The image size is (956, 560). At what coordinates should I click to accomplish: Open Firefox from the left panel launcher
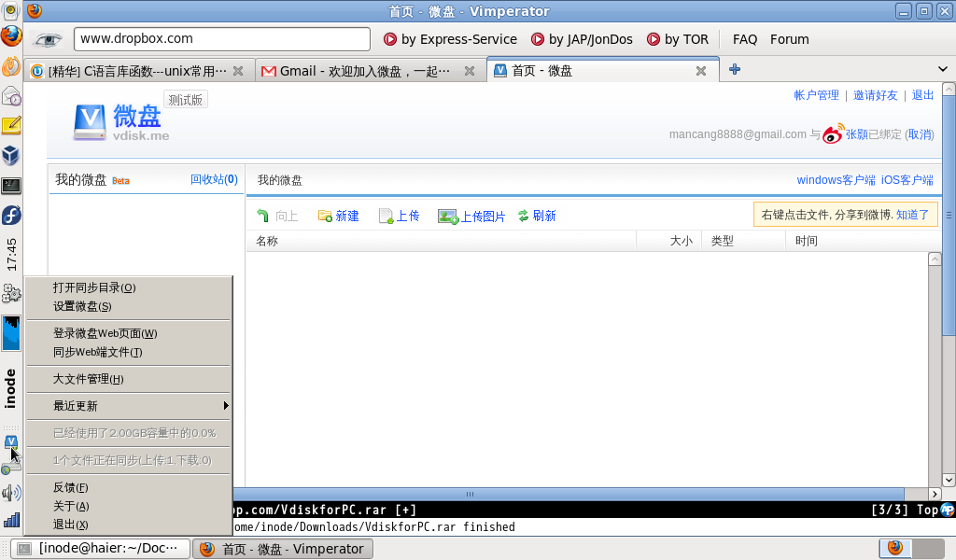click(x=11, y=36)
